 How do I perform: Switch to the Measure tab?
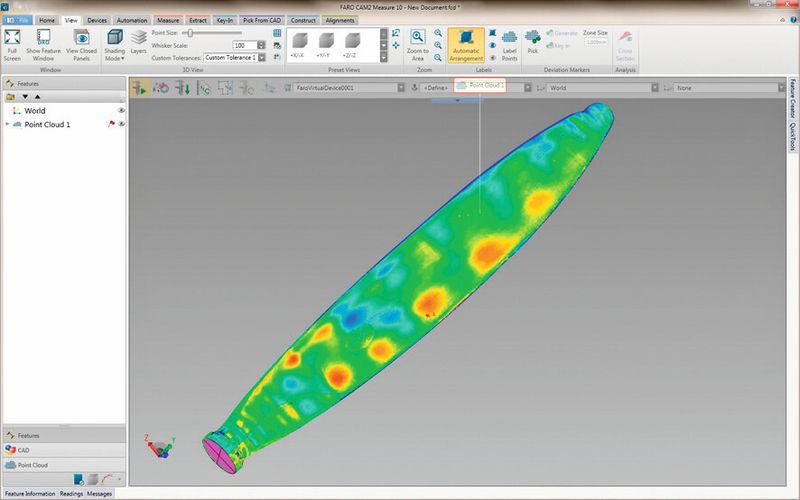[168, 20]
